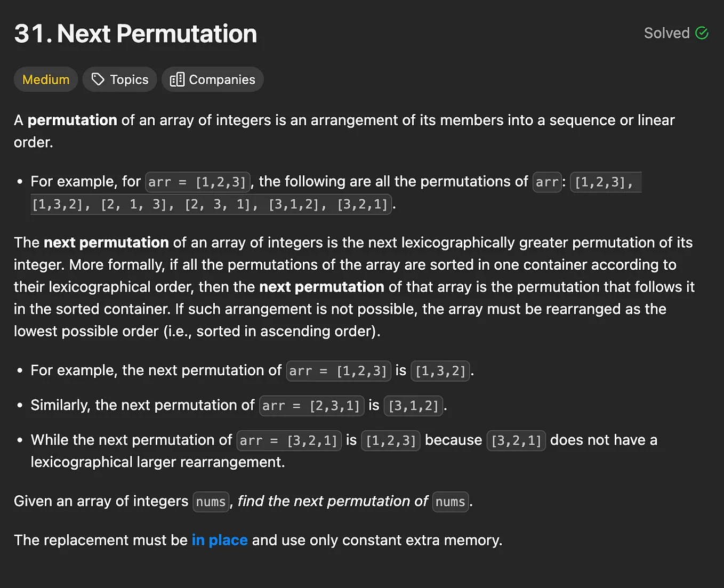Click the '[1,3,2]' result code snippet
This screenshot has width=724, height=588.
point(440,370)
